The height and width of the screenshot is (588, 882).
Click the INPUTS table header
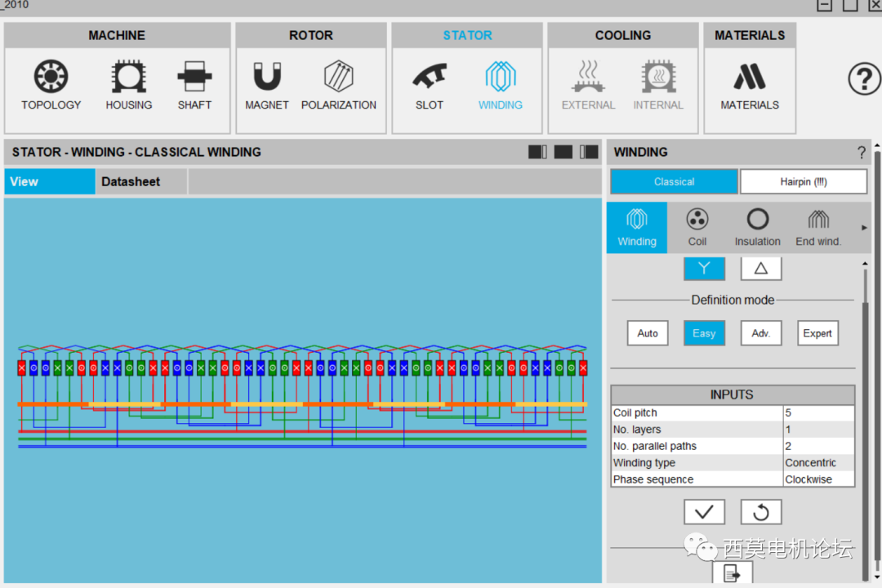(x=733, y=394)
